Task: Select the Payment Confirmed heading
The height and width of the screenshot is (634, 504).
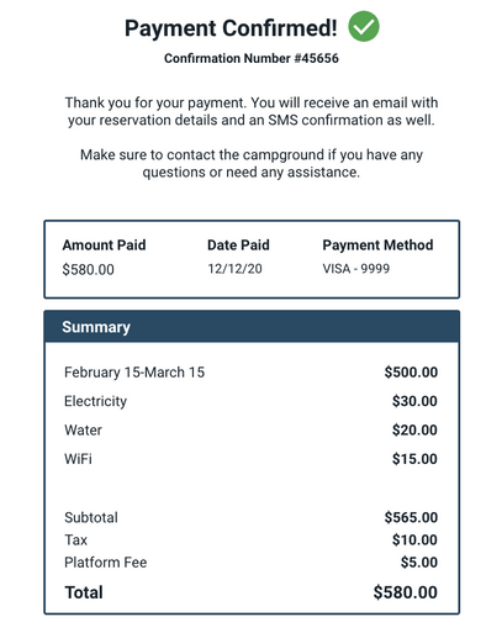Action: [x=231, y=28]
